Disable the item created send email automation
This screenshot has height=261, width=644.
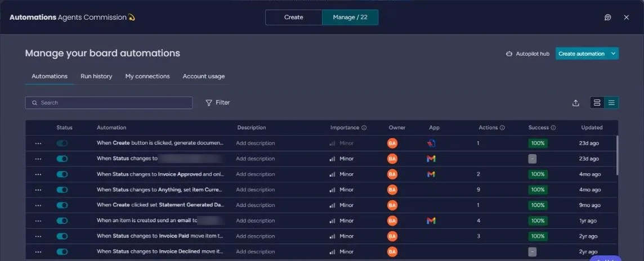click(62, 221)
